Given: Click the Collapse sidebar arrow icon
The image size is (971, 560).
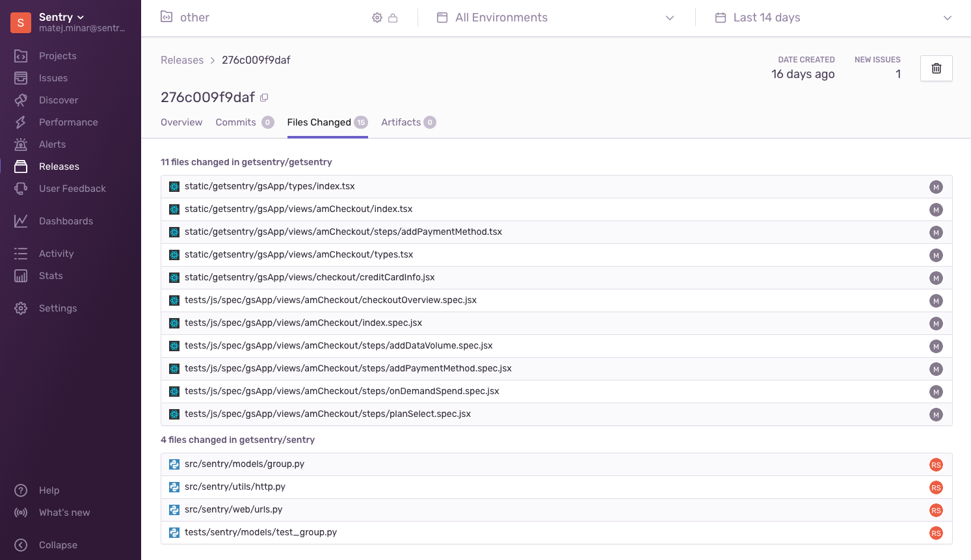Looking at the screenshot, I should pyautogui.click(x=21, y=545).
